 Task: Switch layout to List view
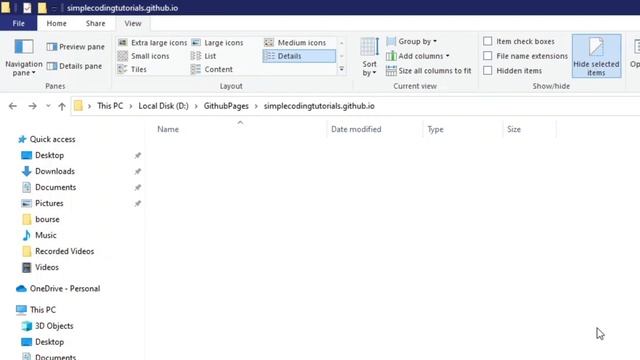[x=203, y=56]
